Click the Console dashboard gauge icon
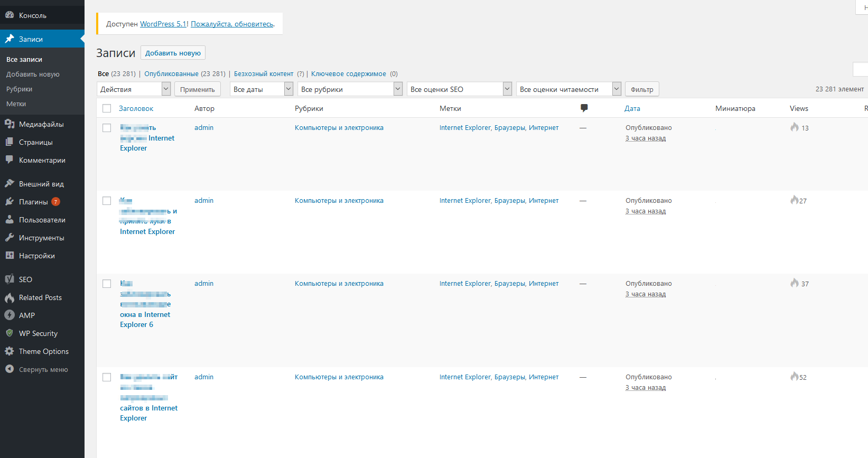 pyautogui.click(x=10, y=15)
